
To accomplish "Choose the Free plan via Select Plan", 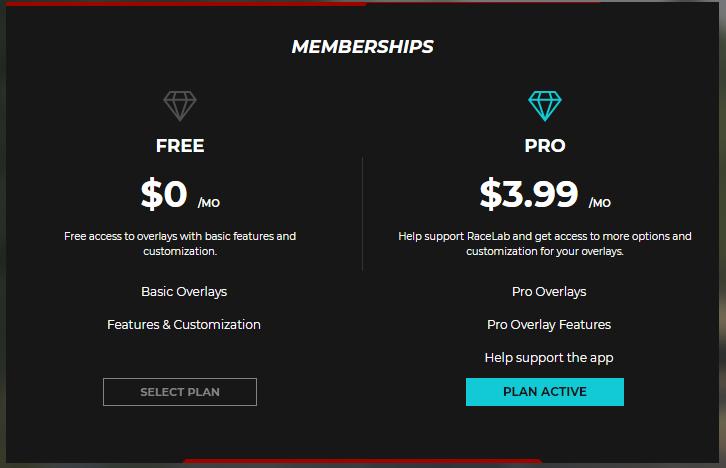I will (180, 392).
